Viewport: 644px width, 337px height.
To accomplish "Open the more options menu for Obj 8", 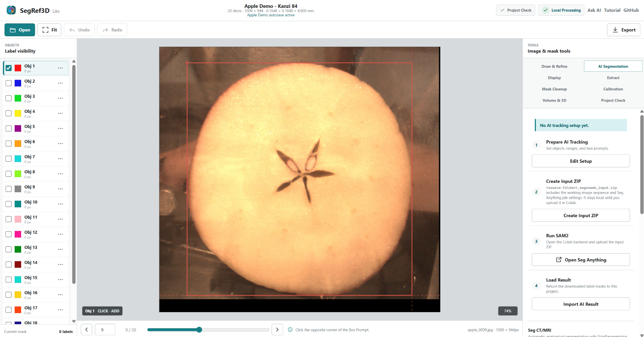I will pos(60,174).
